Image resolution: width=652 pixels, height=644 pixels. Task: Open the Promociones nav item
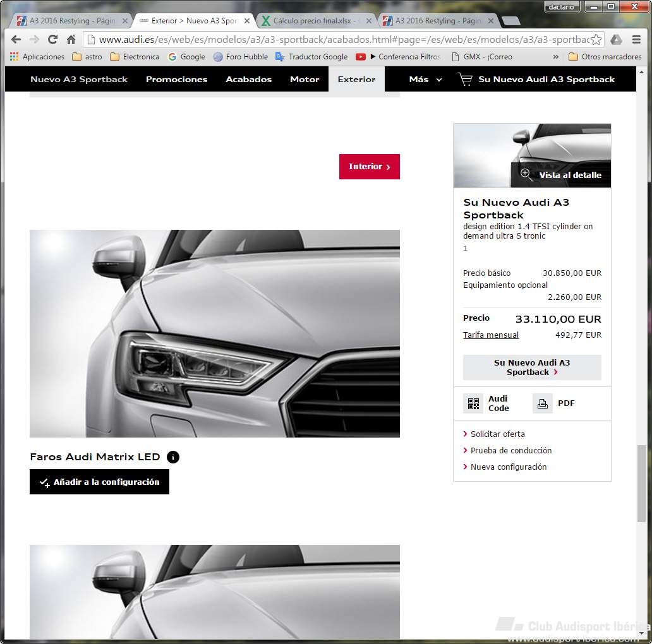177,80
